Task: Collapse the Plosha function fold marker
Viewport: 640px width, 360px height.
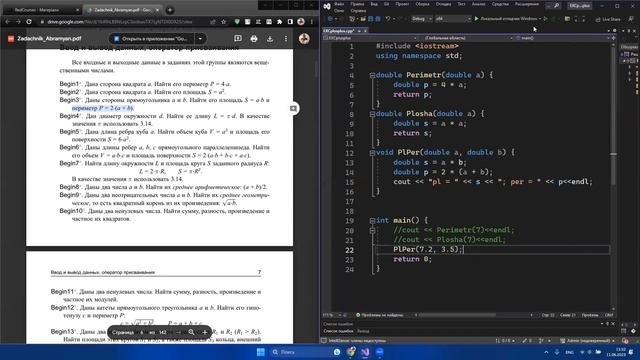Action: point(372,114)
